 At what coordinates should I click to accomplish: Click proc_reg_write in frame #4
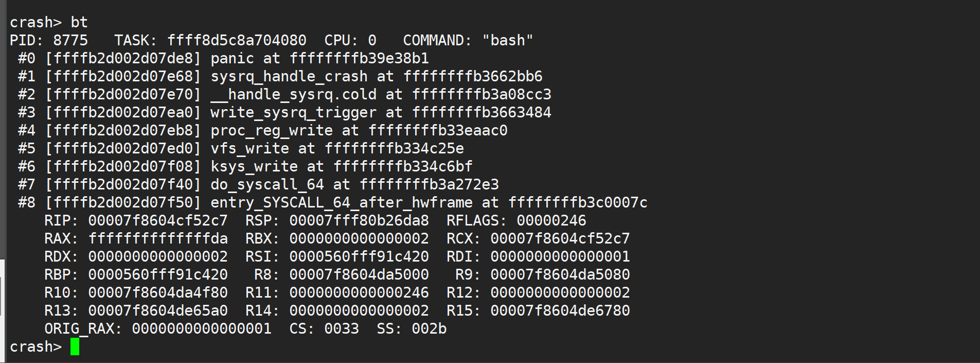[x=271, y=130]
